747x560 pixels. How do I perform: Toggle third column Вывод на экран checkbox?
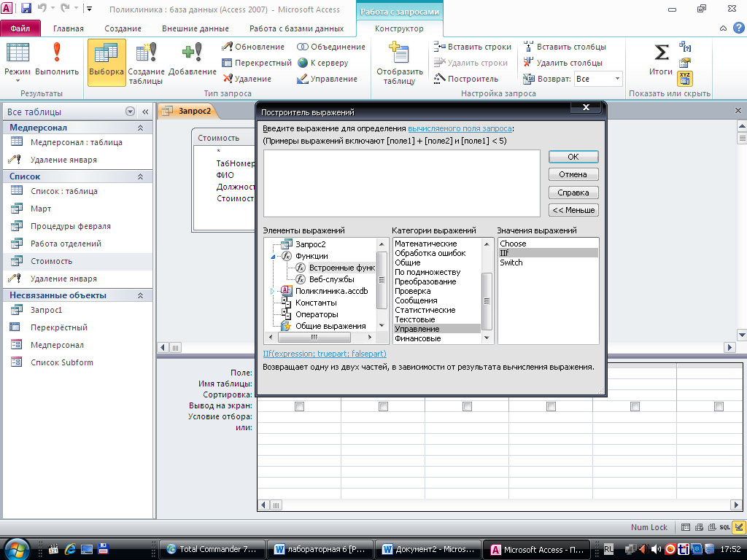tap(467, 406)
